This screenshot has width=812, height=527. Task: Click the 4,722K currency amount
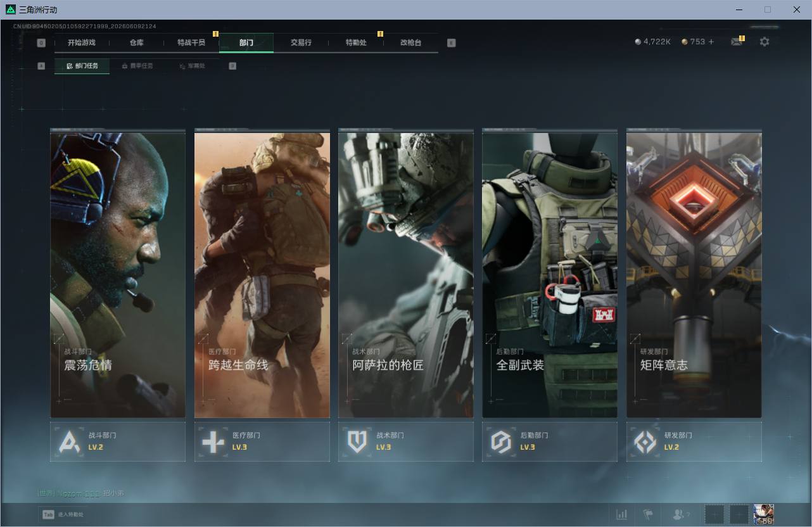pos(657,42)
